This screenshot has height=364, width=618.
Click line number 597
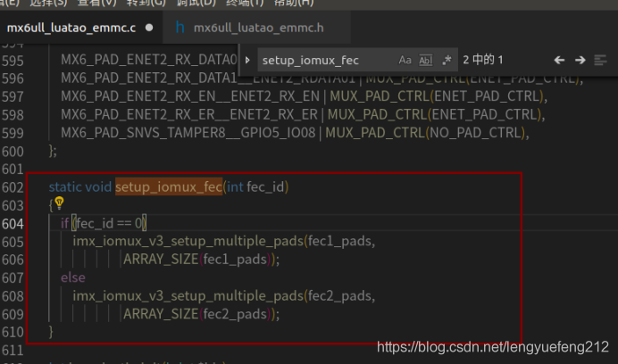point(13,97)
